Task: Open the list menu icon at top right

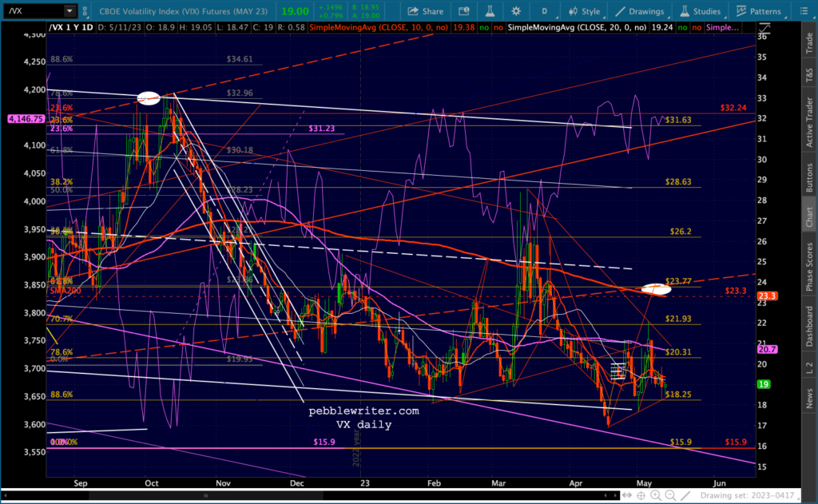Action: pos(804,11)
